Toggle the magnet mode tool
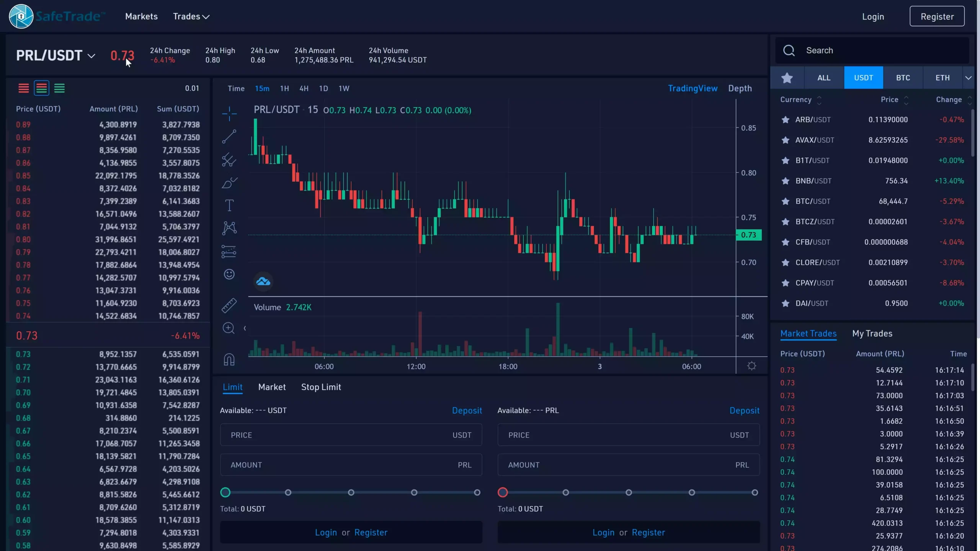This screenshot has width=980, height=551. pos(229,360)
